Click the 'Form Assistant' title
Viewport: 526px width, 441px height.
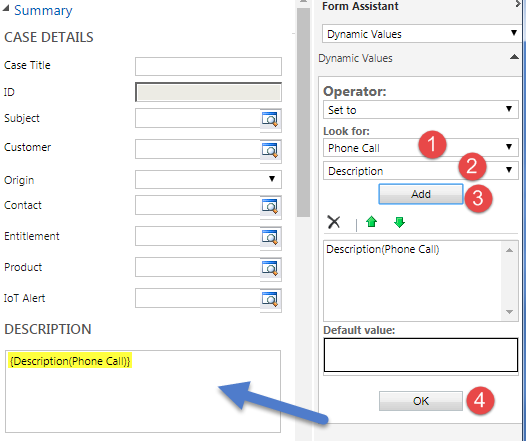(x=360, y=6)
